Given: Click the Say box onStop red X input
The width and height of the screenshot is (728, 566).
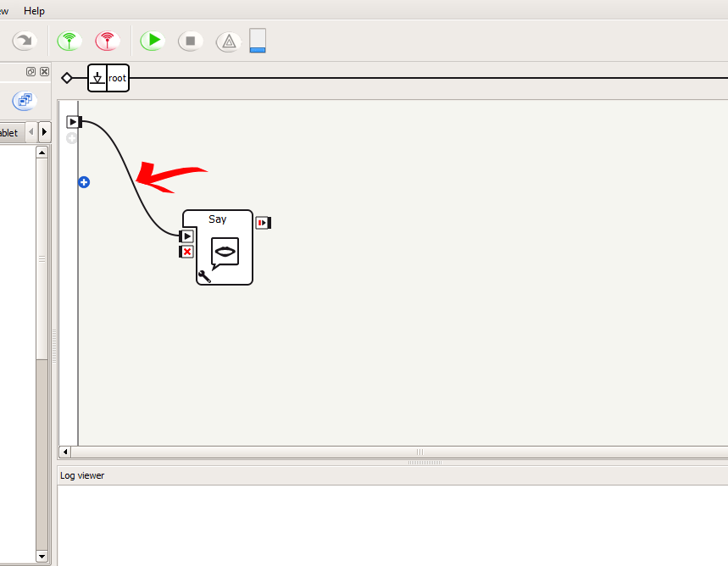Looking at the screenshot, I should pyautogui.click(x=187, y=252).
